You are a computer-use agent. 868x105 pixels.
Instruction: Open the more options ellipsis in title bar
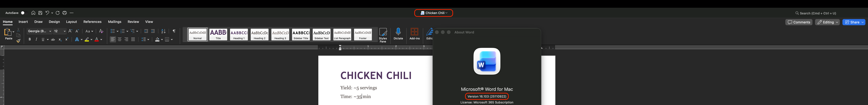[x=71, y=13]
